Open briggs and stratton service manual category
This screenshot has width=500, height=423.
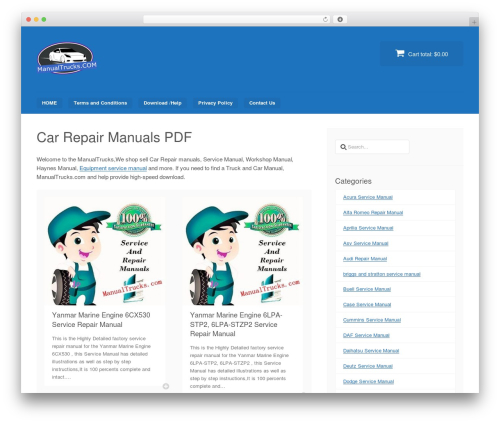[x=382, y=274]
